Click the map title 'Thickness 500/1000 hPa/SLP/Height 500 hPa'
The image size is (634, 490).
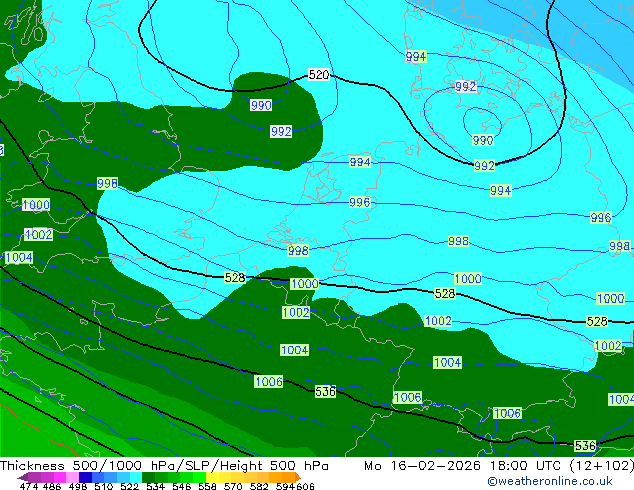click(x=164, y=466)
